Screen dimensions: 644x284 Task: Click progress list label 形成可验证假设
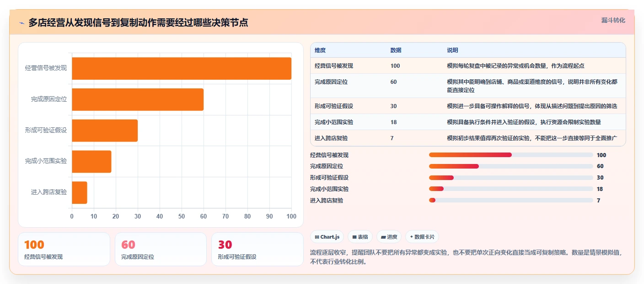pos(329,178)
